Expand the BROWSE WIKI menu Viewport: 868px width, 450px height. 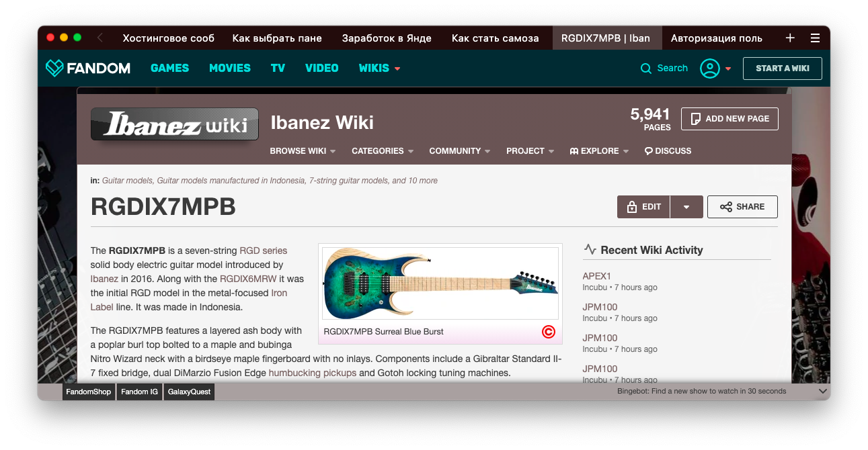tap(303, 151)
